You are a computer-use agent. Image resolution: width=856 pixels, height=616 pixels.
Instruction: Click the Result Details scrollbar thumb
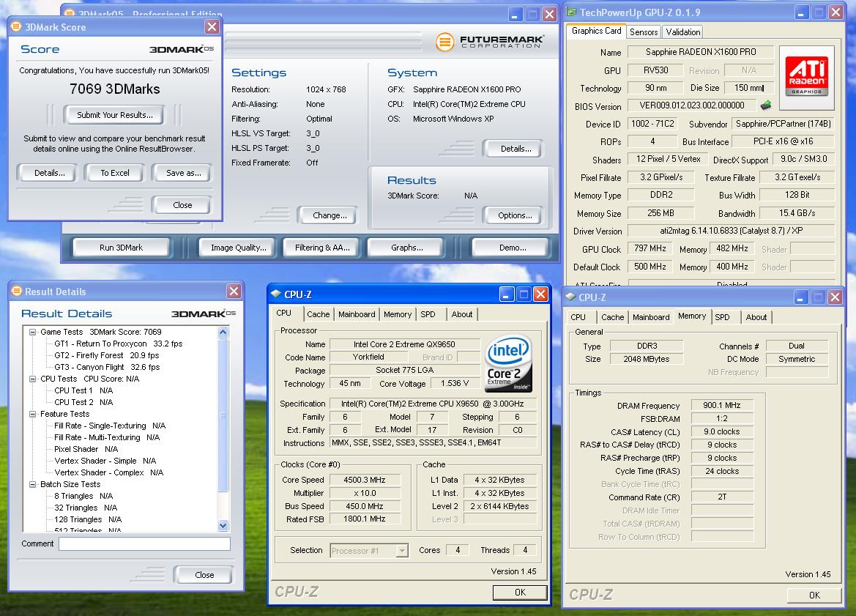(223, 415)
